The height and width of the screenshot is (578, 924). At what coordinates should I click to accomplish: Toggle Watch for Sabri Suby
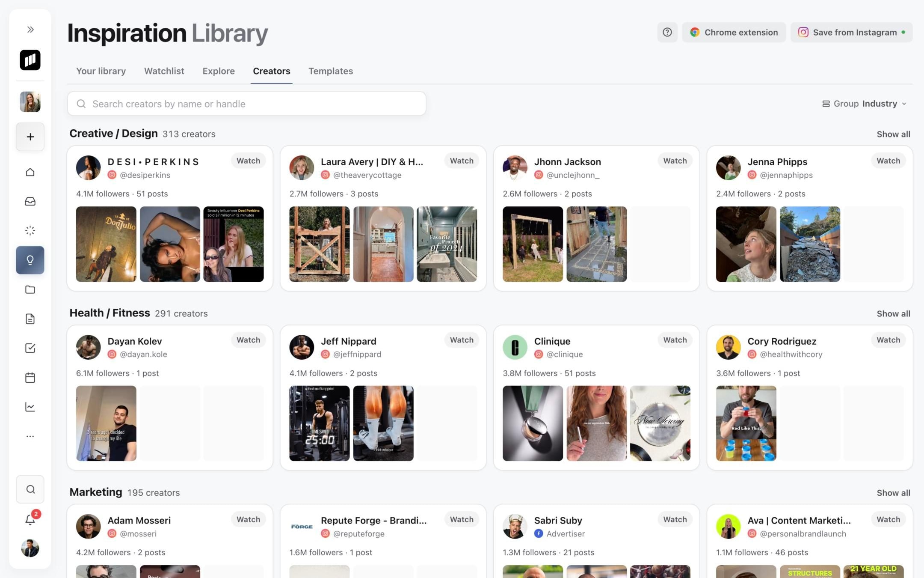pos(675,519)
